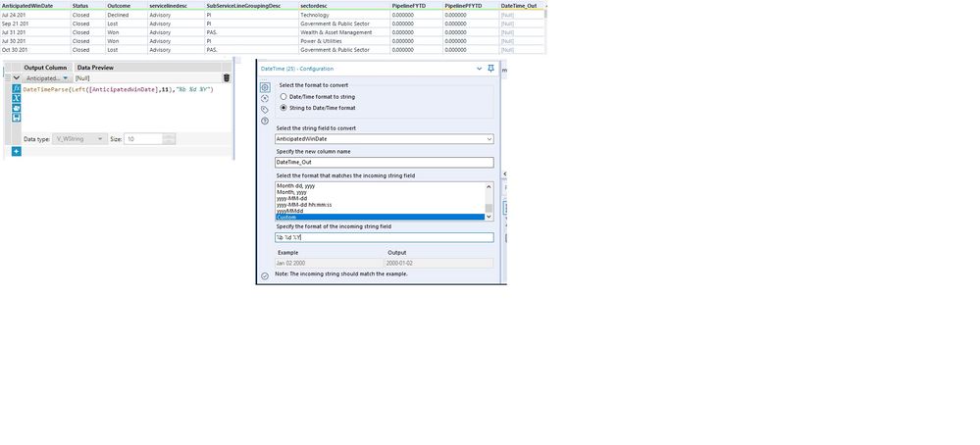
Task: Add a new expression with plus button
Action: tap(17, 151)
